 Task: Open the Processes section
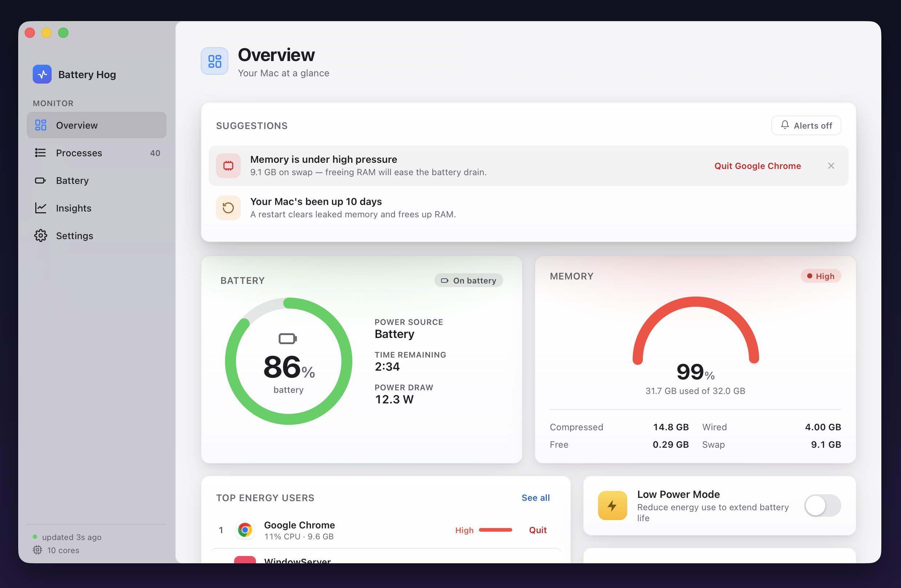point(97,153)
